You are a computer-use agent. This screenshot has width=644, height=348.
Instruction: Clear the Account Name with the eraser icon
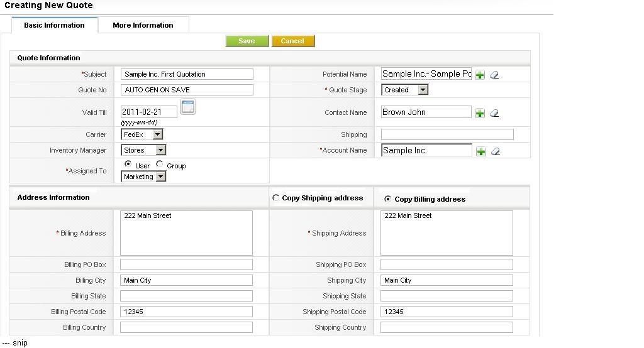496,151
